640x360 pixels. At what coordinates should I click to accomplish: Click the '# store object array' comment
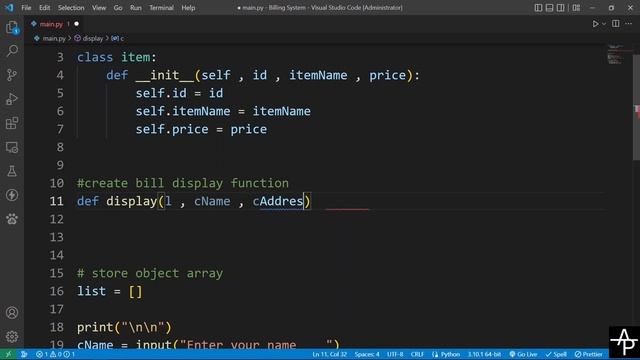150,273
